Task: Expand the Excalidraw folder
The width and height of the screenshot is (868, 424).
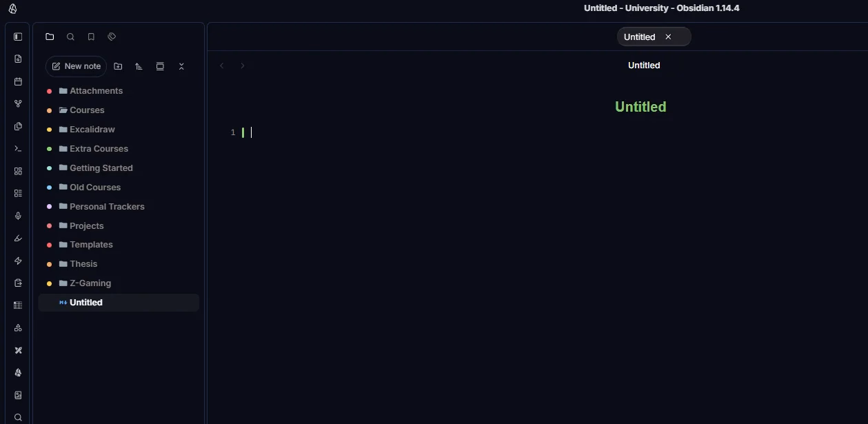Action: [119, 130]
